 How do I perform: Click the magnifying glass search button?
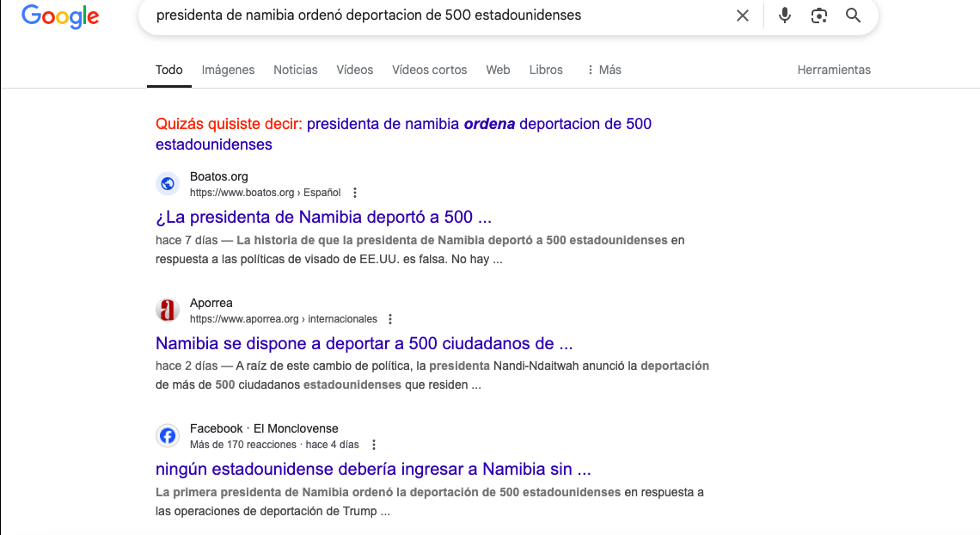coord(853,15)
